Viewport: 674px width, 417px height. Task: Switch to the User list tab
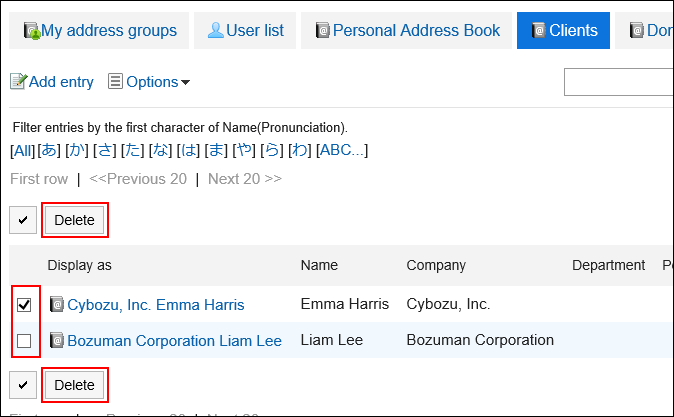point(245,30)
